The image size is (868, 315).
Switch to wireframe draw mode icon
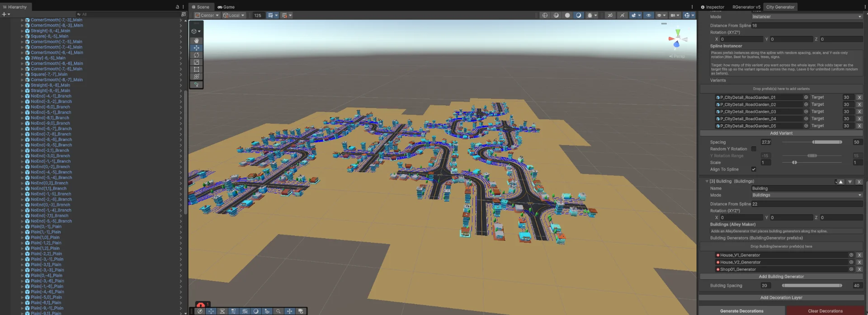pyautogui.click(x=545, y=15)
